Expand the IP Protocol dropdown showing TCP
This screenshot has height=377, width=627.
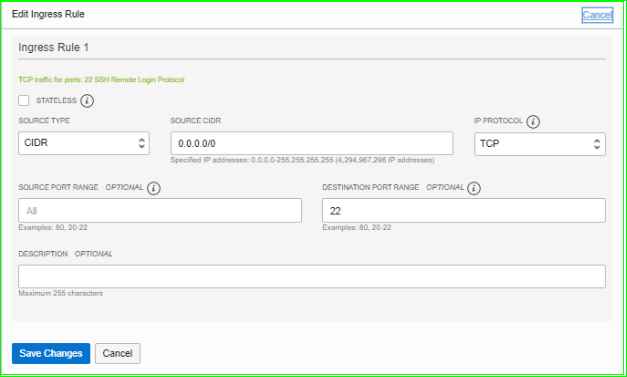[x=540, y=144]
